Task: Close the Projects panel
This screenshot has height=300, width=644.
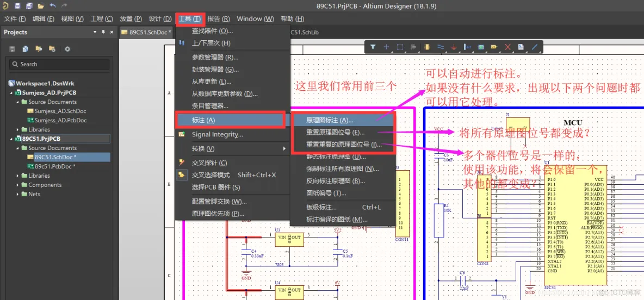Action: click(110, 32)
